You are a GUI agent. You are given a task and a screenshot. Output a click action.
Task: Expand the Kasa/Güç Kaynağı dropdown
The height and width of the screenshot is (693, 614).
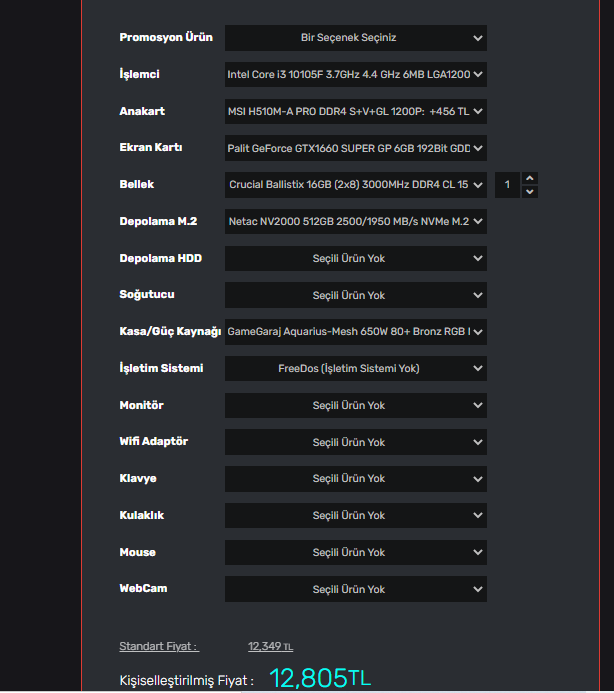coord(355,332)
